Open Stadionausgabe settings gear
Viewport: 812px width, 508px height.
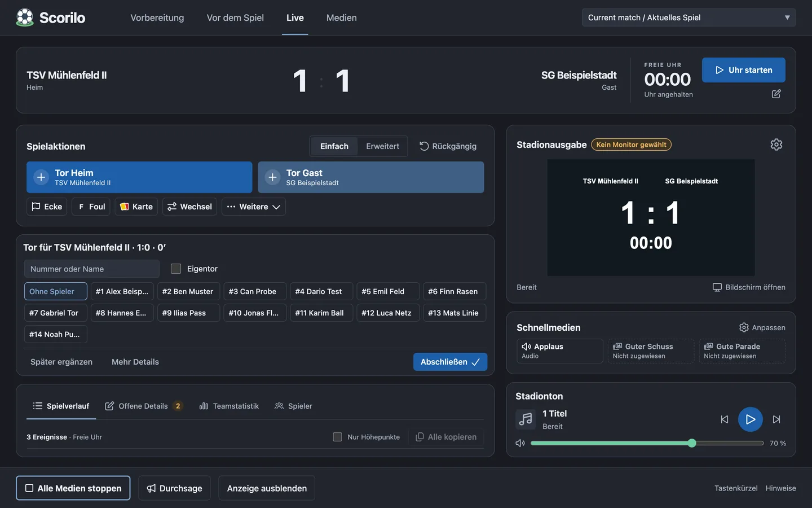point(776,144)
